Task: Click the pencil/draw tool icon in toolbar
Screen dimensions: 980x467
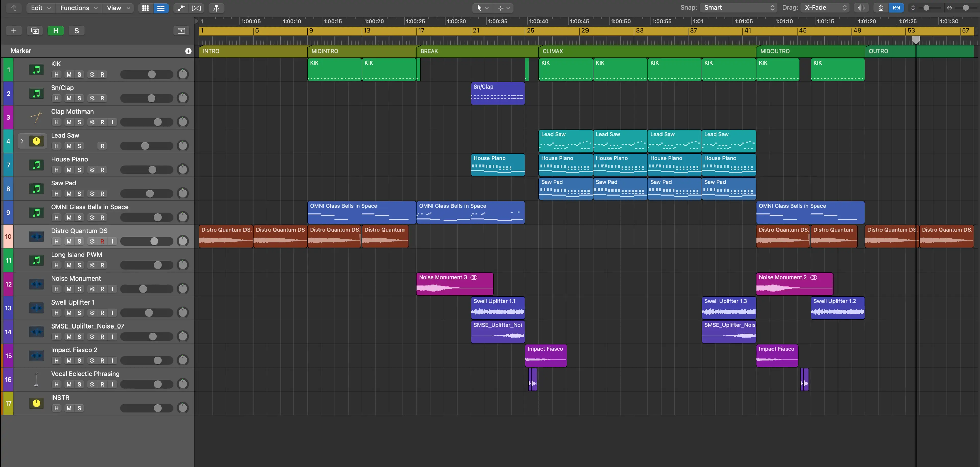Action: pyautogui.click(x=500, y=7)
